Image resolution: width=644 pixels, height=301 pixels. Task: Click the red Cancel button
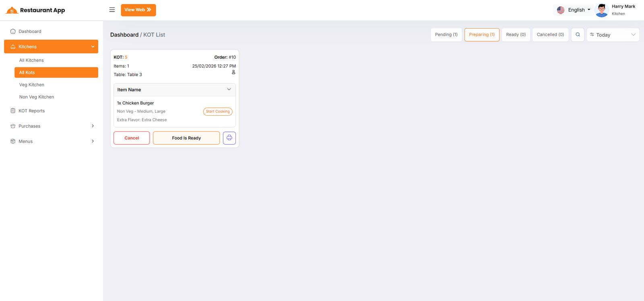coord(132,138)
